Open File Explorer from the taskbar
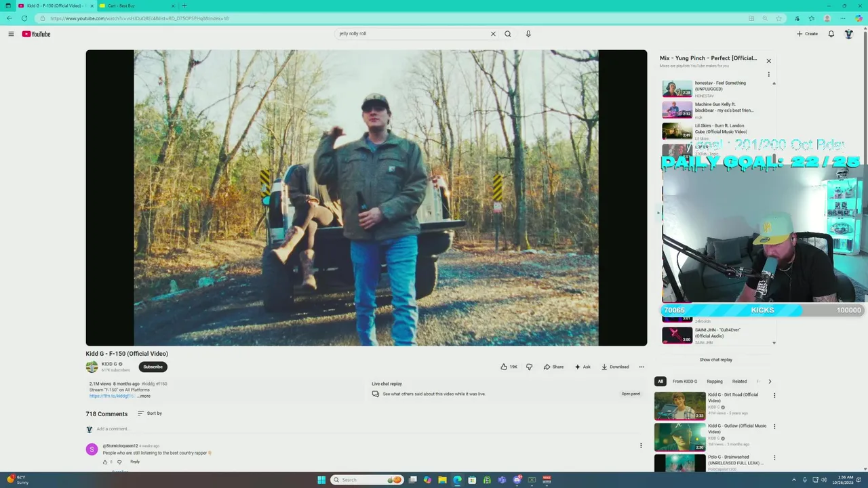Viewport: 868px width, 488px height. 442,480
